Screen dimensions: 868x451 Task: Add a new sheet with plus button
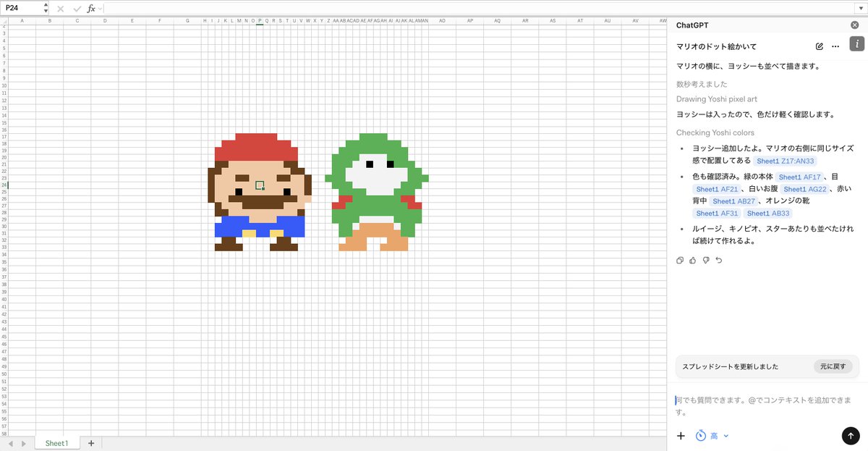pos(91,443)
